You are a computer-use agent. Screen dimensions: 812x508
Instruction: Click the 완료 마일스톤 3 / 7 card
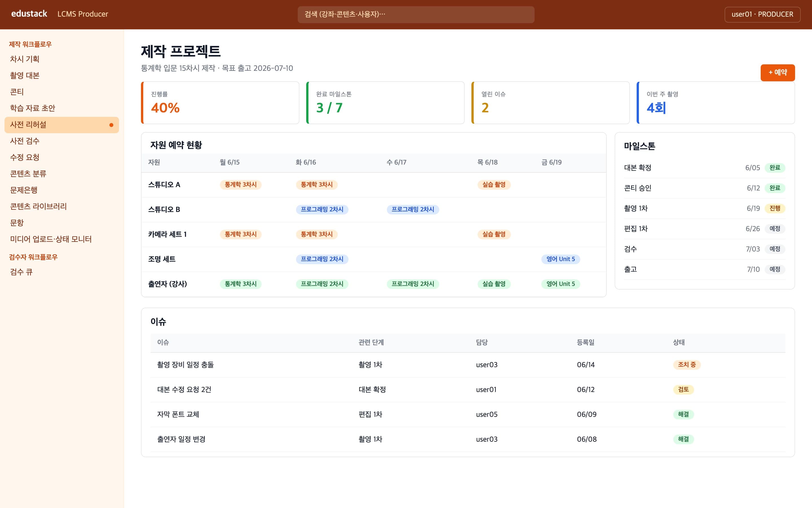click(x=385, y=103)
